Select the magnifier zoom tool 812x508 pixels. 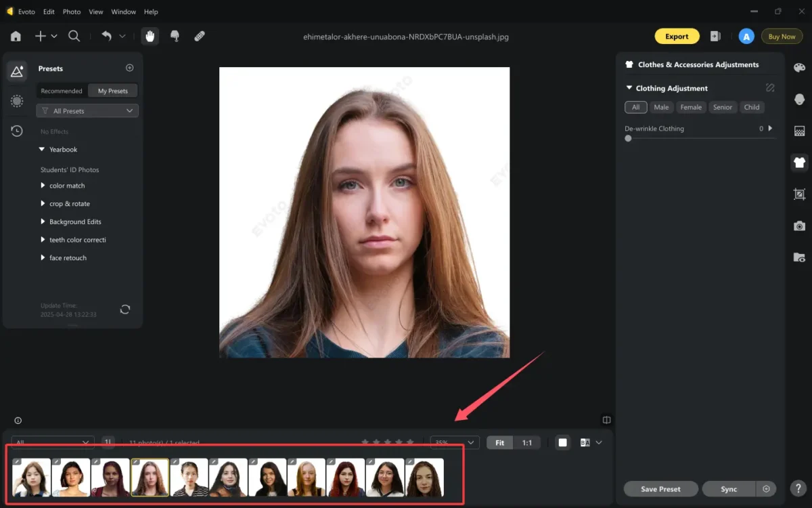pyautogui.click(x=74, y=37)
